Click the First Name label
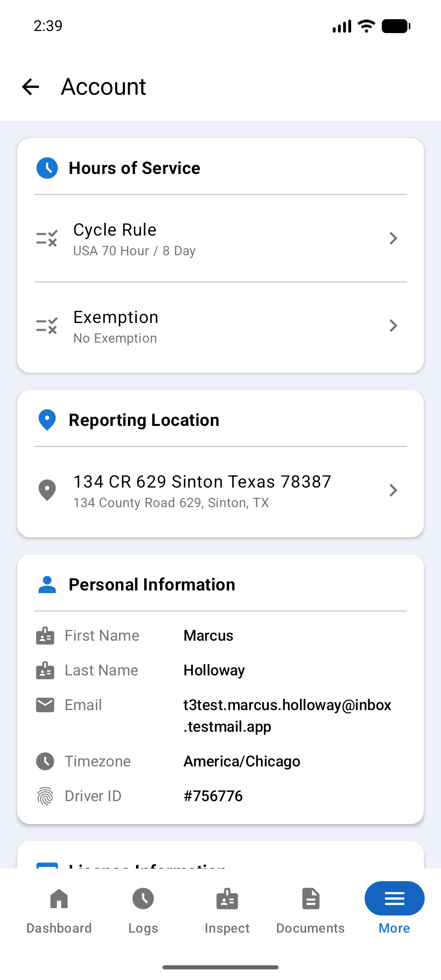Viewport: 441px width, 980px height. [102, 636]
